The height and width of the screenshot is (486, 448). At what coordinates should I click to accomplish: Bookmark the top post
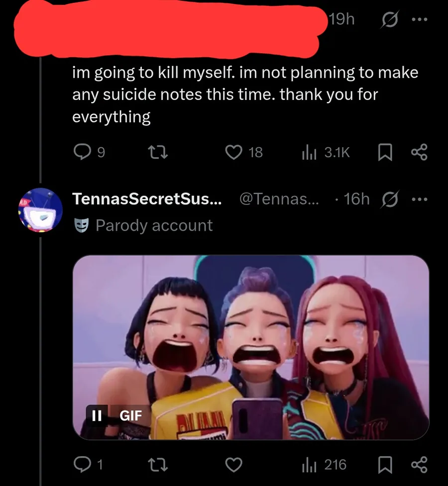384,152
